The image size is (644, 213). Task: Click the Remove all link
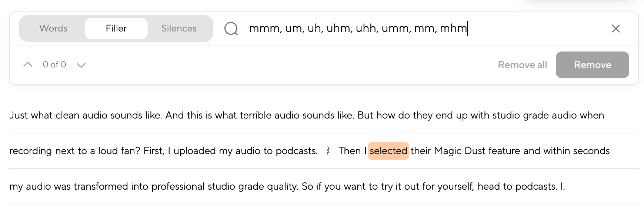tap(522, 65)
